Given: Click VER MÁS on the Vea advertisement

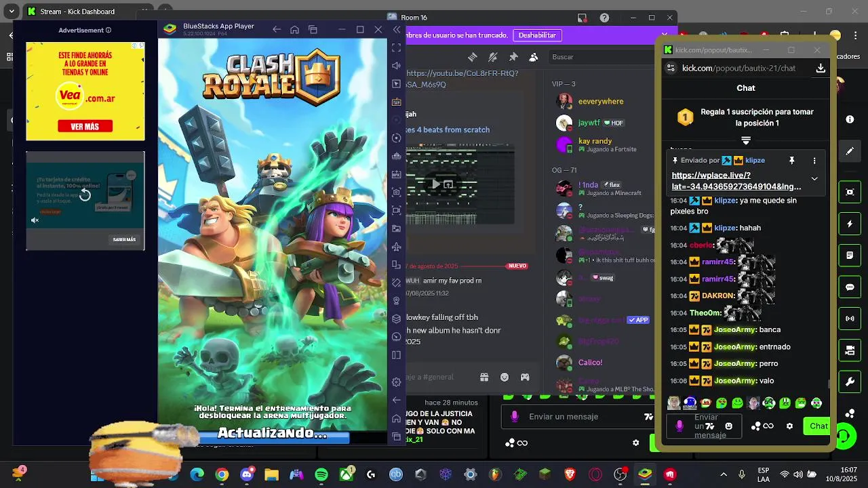Looking at the screenshot, I should tap(85, 127).
